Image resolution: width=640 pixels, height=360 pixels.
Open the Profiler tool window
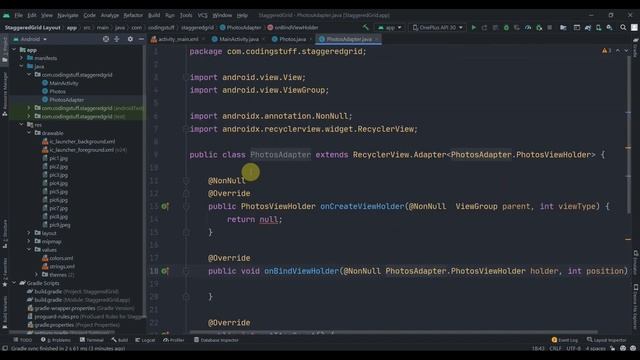(173, 340)
